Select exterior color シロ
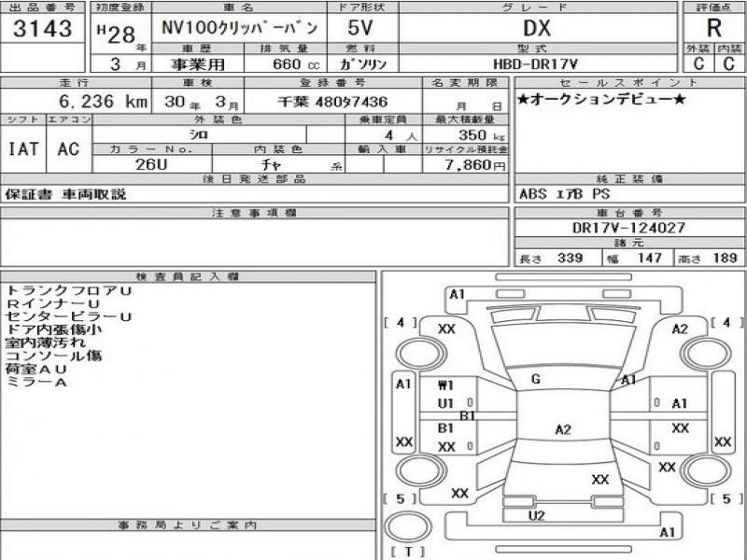The height and width of the screenshot is (560, 747). click(x=198, y=134)
